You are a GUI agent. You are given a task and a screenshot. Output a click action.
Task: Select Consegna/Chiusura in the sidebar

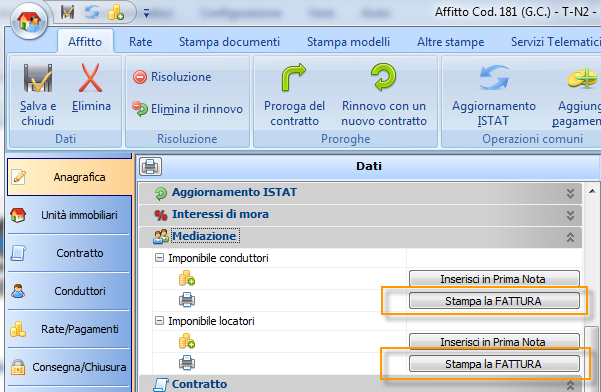[69, 367]
